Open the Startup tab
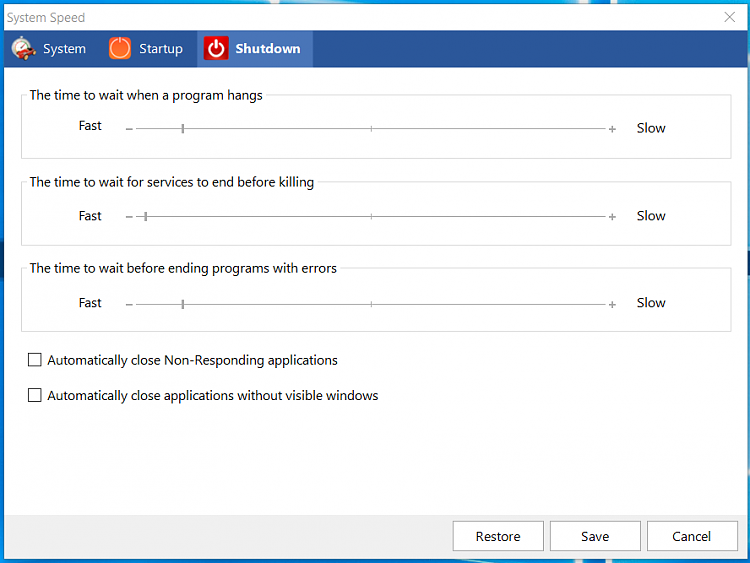The image size is (750, 563). tap(146, 49)
